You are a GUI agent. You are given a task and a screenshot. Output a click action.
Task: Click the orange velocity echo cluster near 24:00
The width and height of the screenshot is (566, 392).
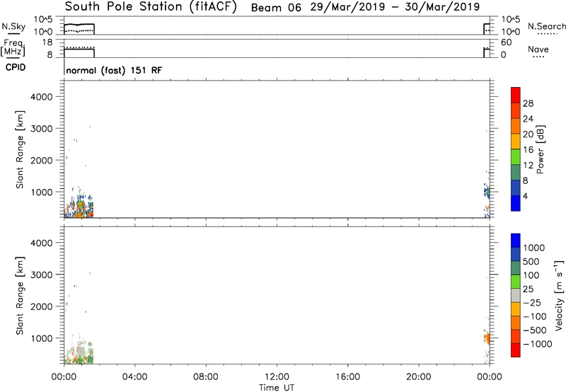487,339
